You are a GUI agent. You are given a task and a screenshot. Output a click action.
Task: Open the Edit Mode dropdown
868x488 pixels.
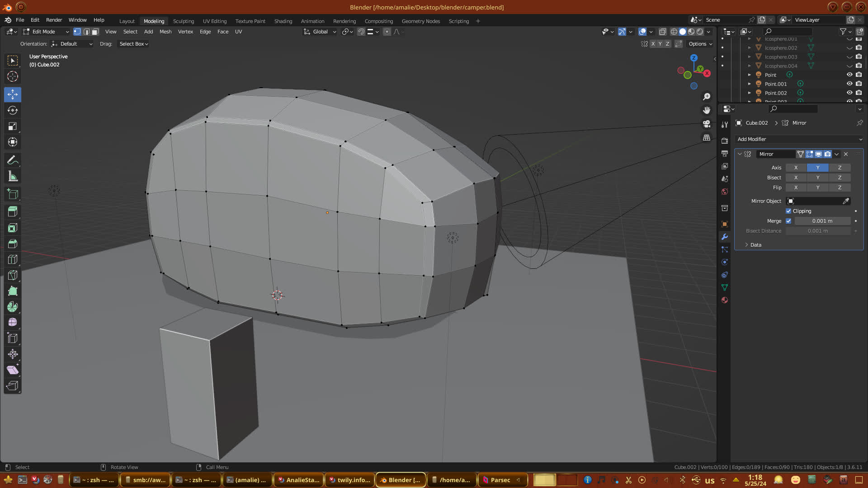[x=46, y=32]
